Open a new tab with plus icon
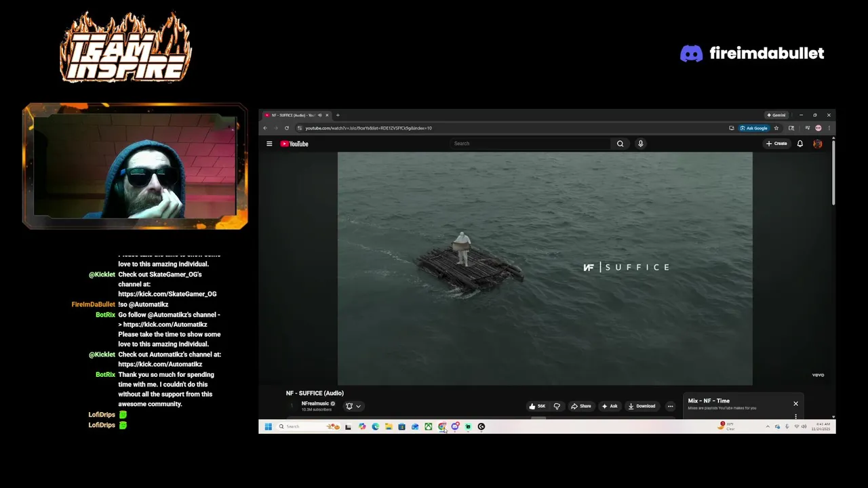 click(338, 115)
